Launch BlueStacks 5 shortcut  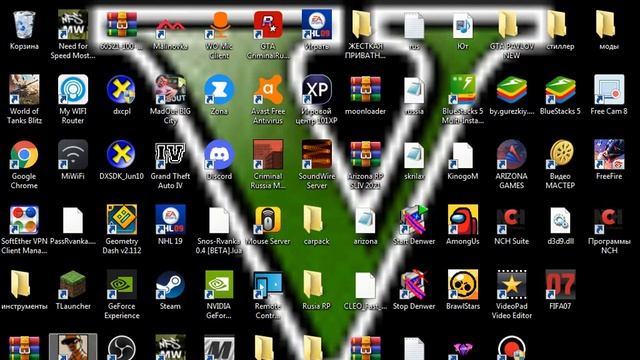coord(560,90)
